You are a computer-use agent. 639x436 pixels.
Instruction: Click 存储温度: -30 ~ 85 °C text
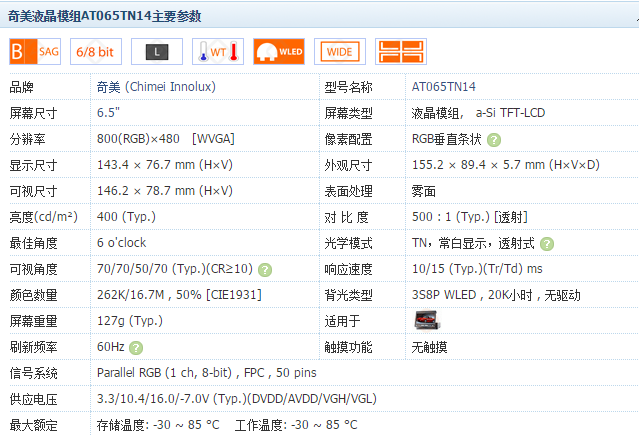tap(158, 425)
